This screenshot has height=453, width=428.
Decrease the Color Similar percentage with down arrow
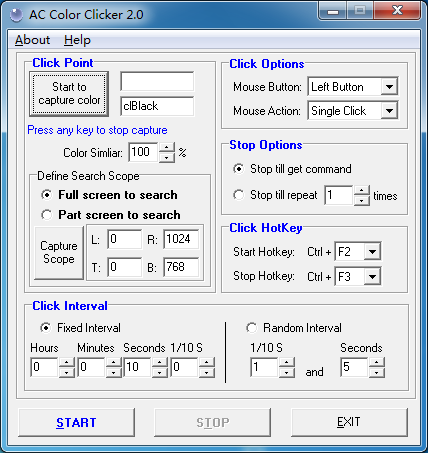point(167,157)
